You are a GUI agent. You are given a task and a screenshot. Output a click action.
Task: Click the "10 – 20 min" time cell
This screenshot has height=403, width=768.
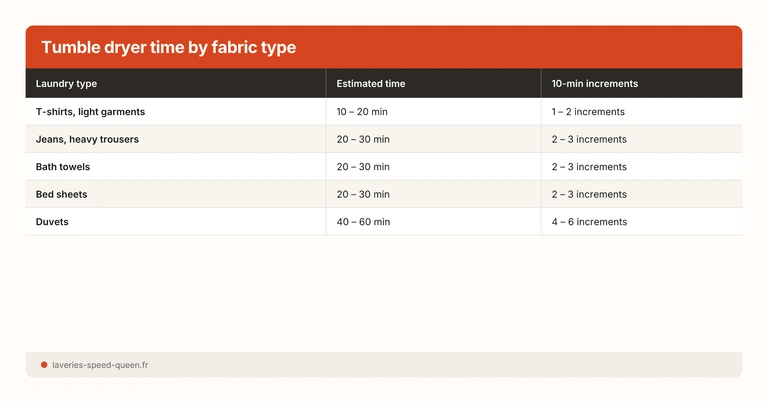point(362,112)
